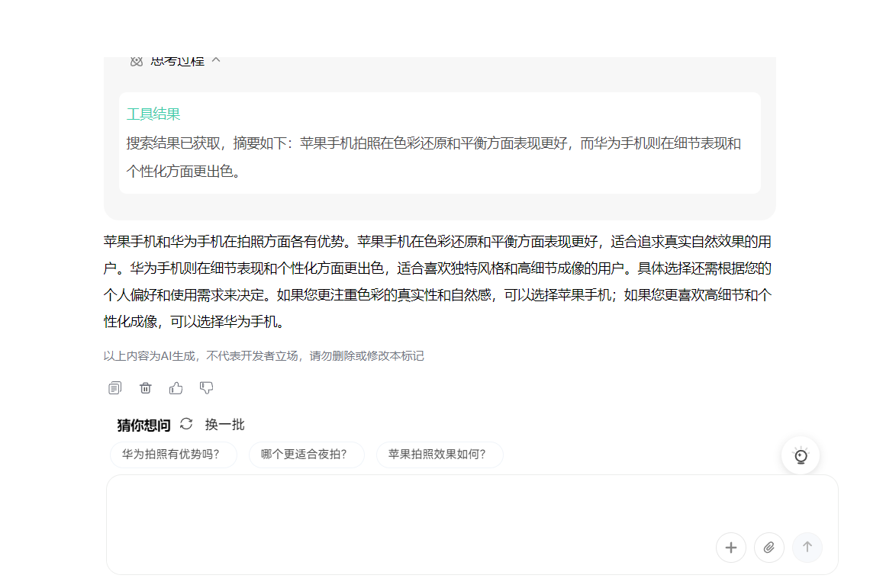Click the 工具结果 heading

pyautogui.click(x=153, y=114)
